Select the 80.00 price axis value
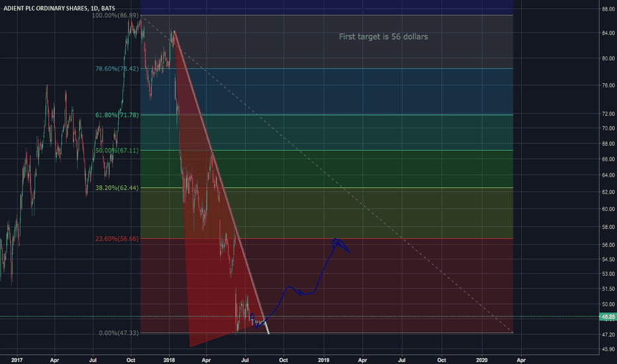The image size is (617, 364). click(x=608, y=58)
